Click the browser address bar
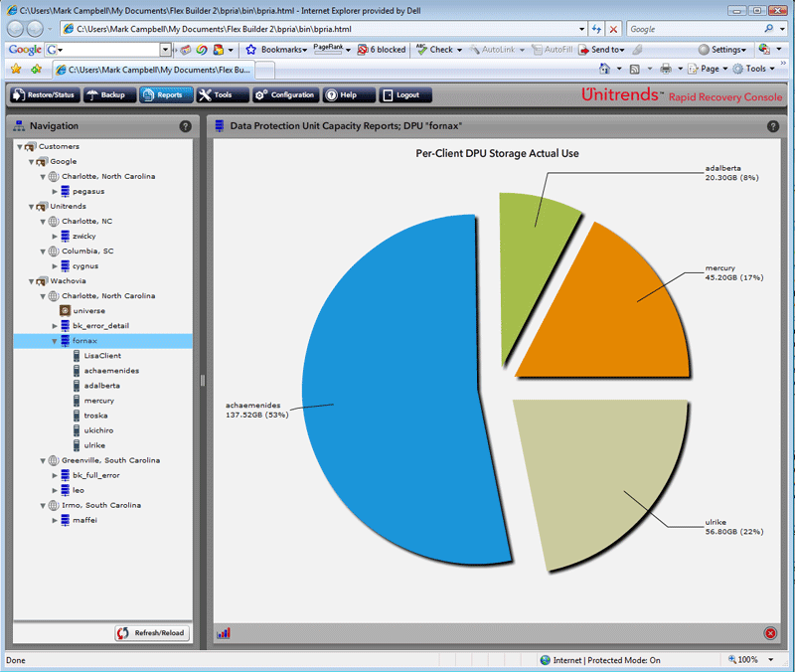This screenshot has width=795, height=672. pos(325,29)
